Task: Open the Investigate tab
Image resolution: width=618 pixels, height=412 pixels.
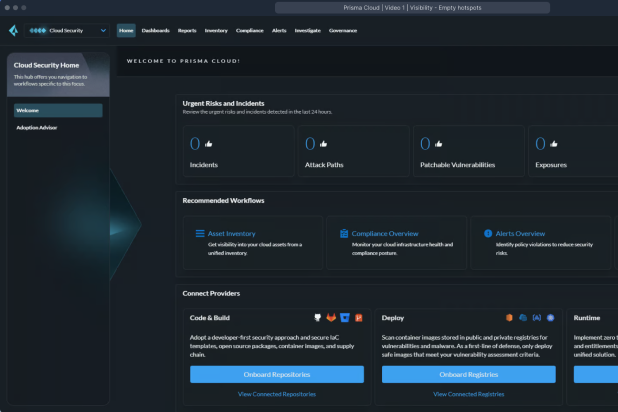Action: point(307,30)
